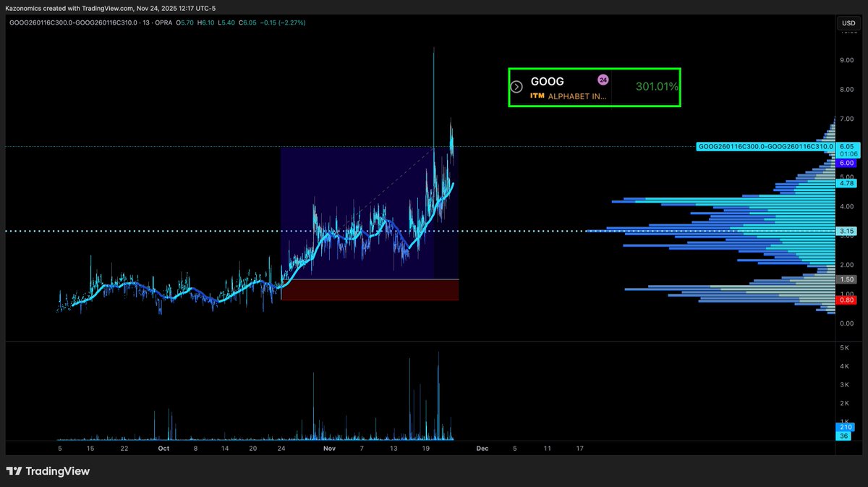
Task: Click the 210 volume label
Action: tap(846, 428)
